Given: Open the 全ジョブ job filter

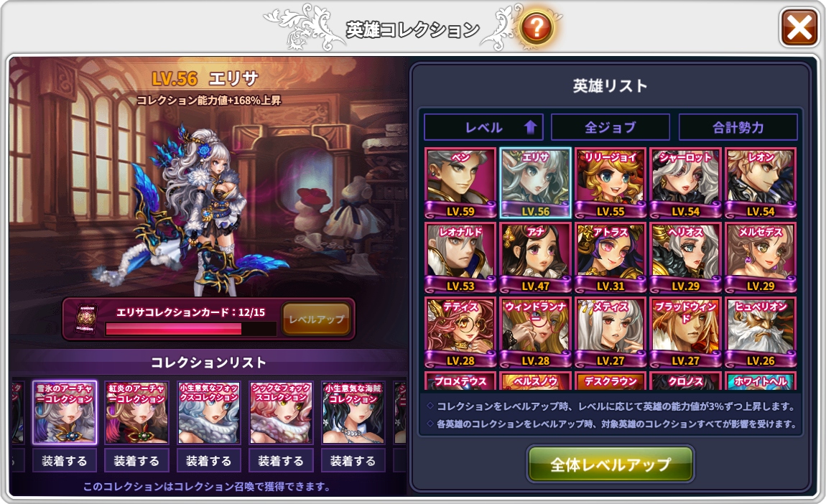Looking at the screenshot, I should tap(610, 127).
